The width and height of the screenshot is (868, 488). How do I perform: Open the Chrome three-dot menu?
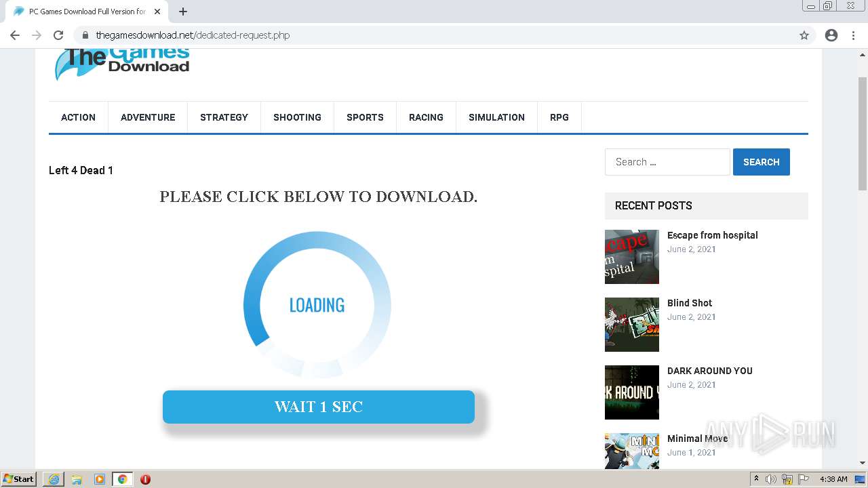[853, 35]
